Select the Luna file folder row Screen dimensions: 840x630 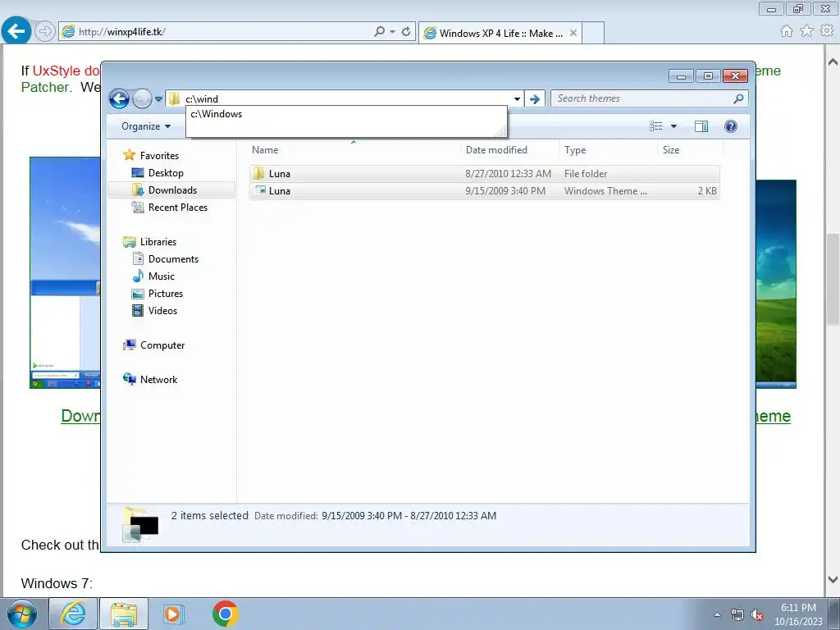[484, 174]
